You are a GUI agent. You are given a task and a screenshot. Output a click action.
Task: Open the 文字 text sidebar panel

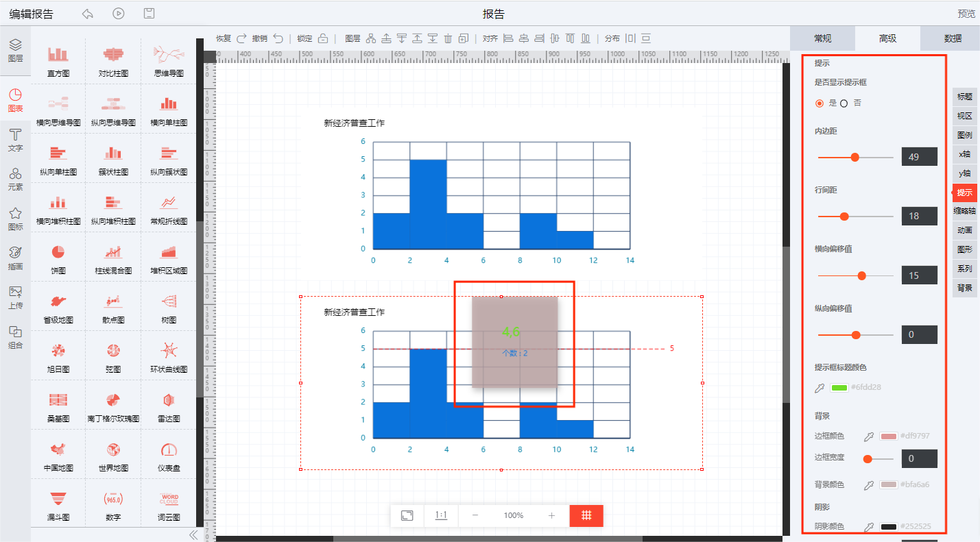[x=15, y=140]
